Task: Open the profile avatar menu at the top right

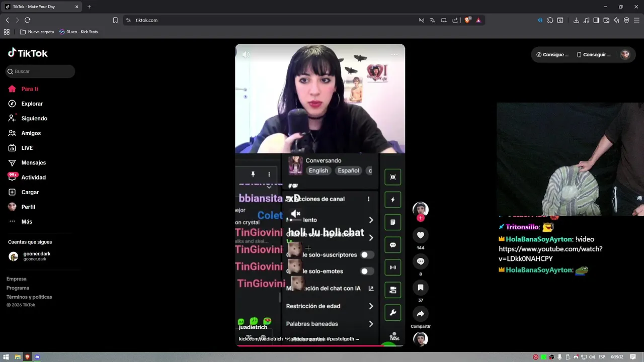Action: (625, 55)
